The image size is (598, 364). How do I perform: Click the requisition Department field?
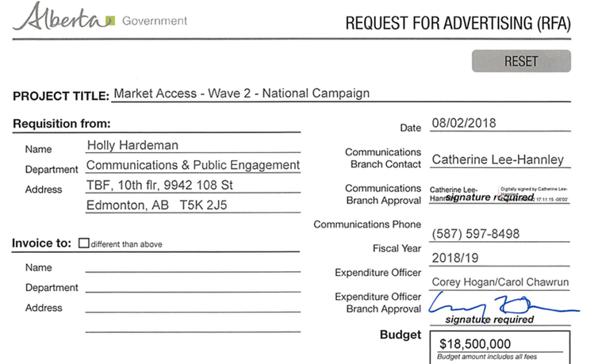pyautogui.click(x=193, y=166)
